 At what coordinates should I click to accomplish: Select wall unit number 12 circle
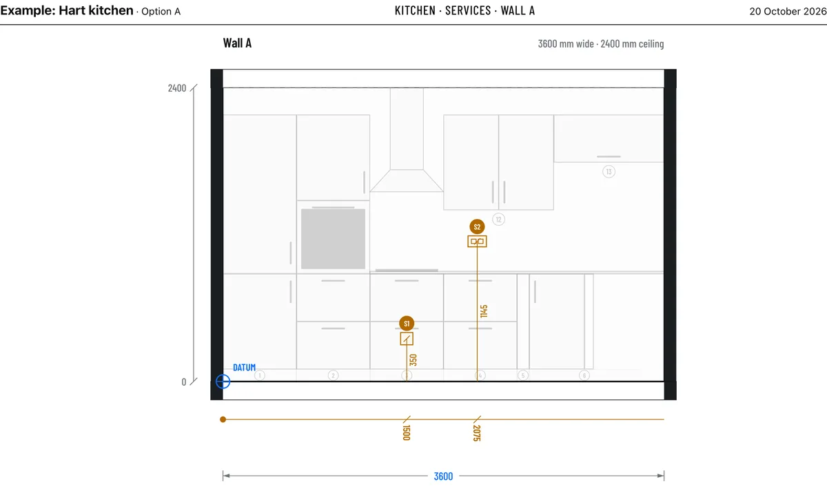point(499,220)
